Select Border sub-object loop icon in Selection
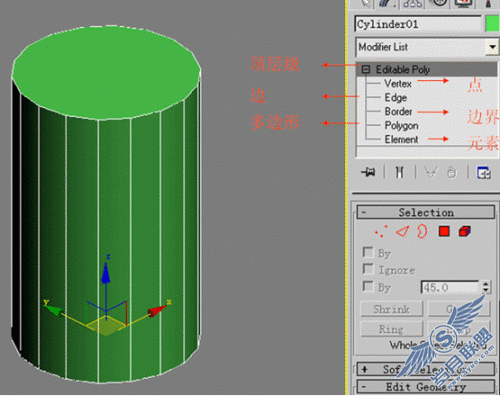 click(x=422, y=231)
